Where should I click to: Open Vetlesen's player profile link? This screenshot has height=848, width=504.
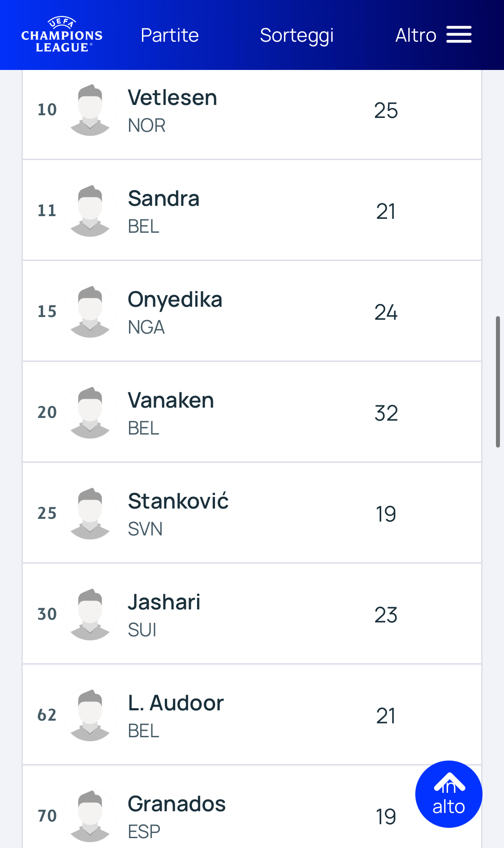pyautogui.click(x=172, y=98)
